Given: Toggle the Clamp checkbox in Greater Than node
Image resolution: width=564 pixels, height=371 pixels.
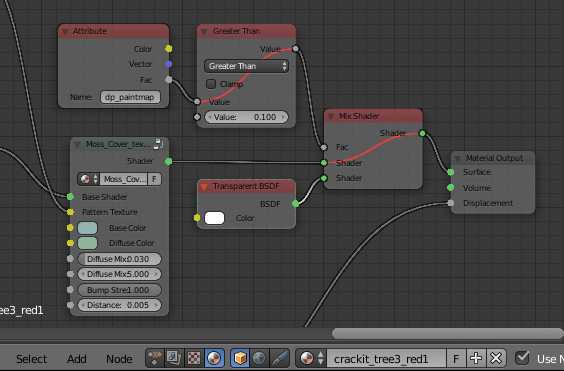Looking at the screenshot, I should coord(211,84).
